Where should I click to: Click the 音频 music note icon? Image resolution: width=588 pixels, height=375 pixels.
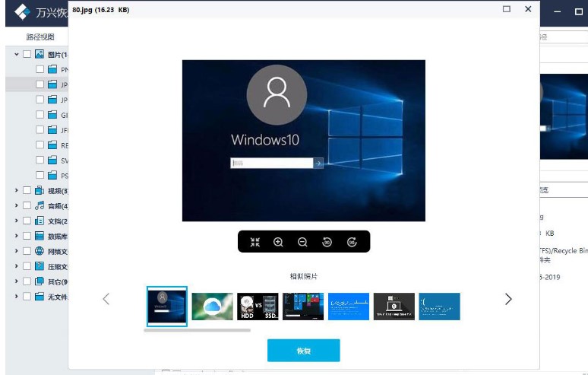pos(40,205)
